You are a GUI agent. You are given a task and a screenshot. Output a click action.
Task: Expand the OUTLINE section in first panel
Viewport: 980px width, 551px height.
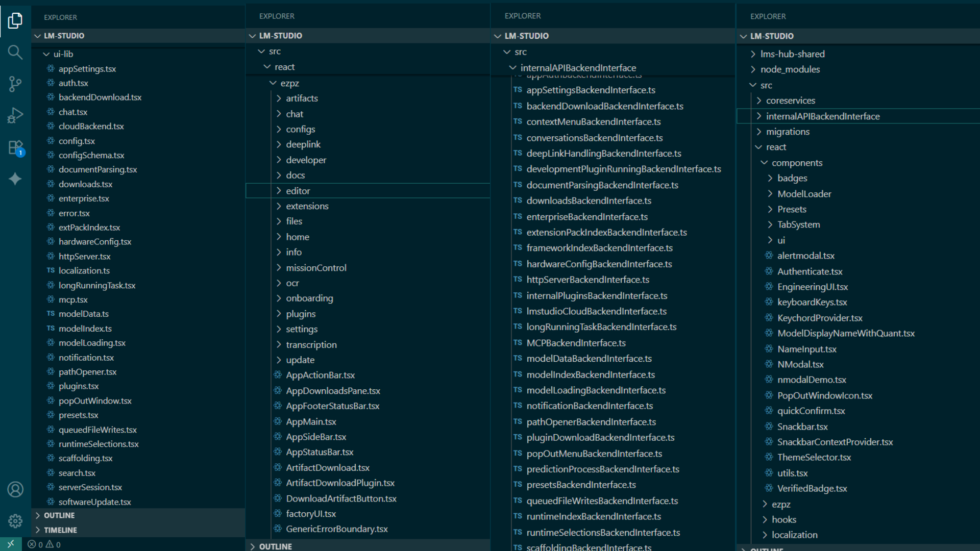pos(59,515)
